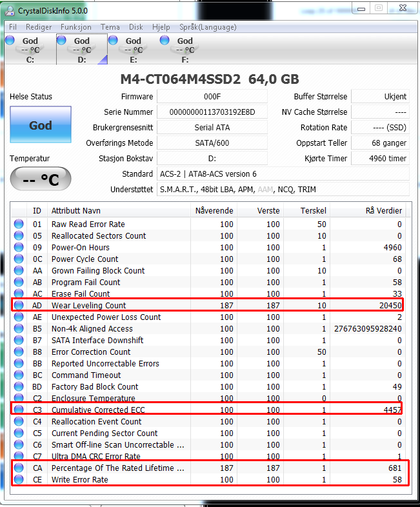420x507 pixels.
Task: Select drive E: disk tab
Action: (x=134, y=50)
